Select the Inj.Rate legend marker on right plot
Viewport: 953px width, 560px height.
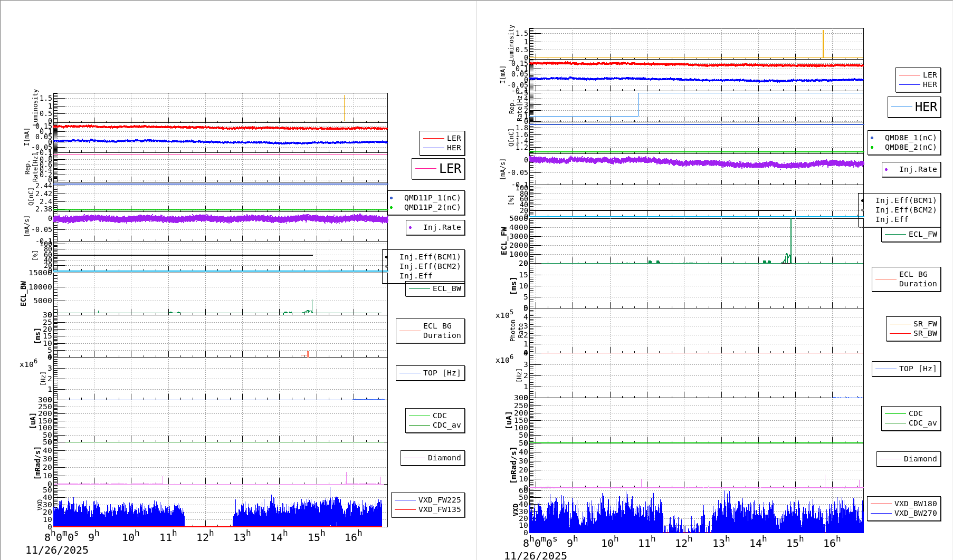tap(886, 169)
